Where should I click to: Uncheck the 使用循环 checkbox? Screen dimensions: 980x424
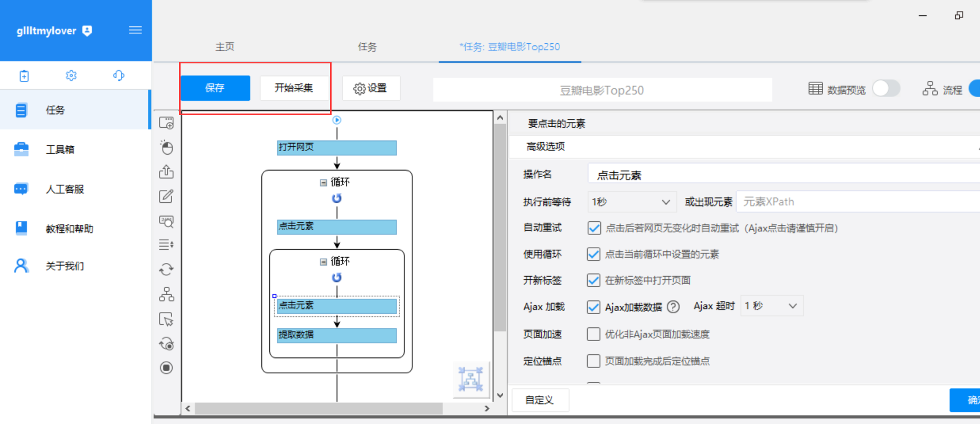pyautogui.click(x=593, y=254)
